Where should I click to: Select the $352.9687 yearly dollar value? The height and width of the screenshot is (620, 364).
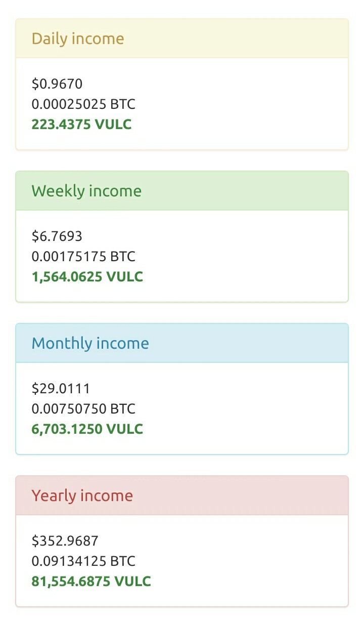tap(65, 541)
